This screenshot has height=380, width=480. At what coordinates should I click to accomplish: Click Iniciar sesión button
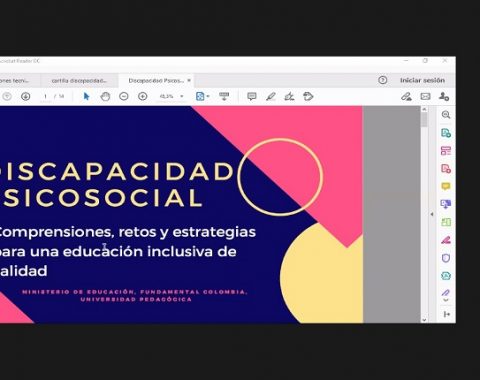422,80
